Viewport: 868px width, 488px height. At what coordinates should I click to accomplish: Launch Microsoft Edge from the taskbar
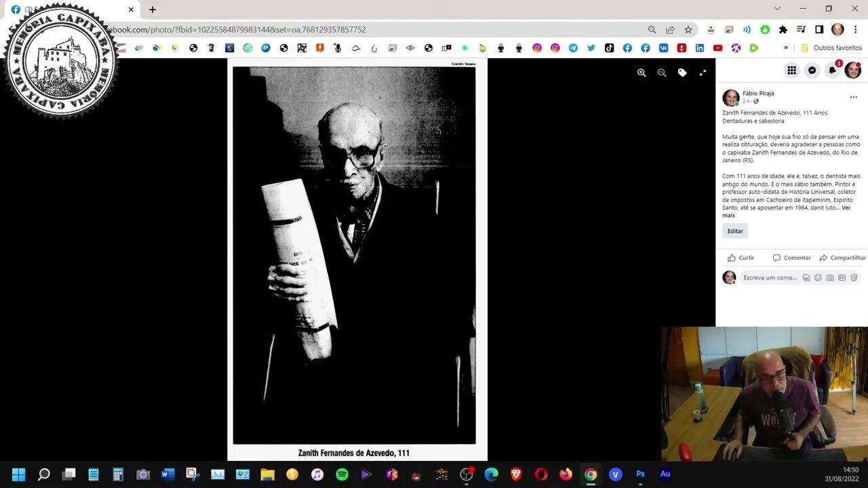coord(491,474)
